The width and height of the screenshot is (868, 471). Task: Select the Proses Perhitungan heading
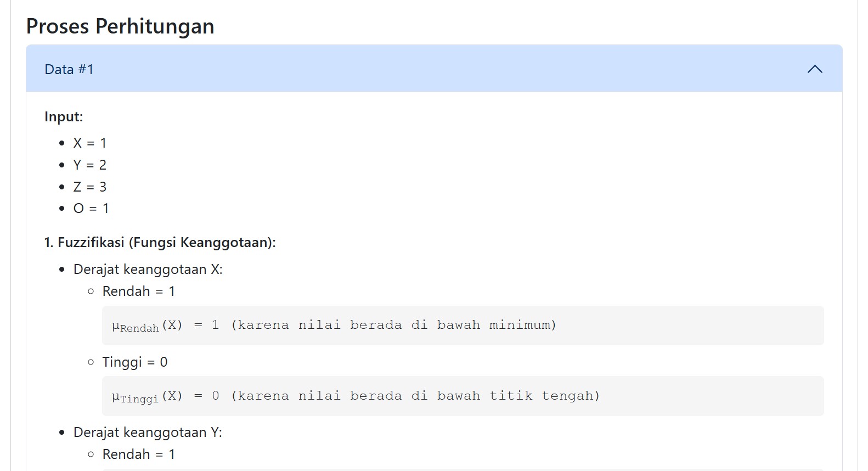(120, 26)
